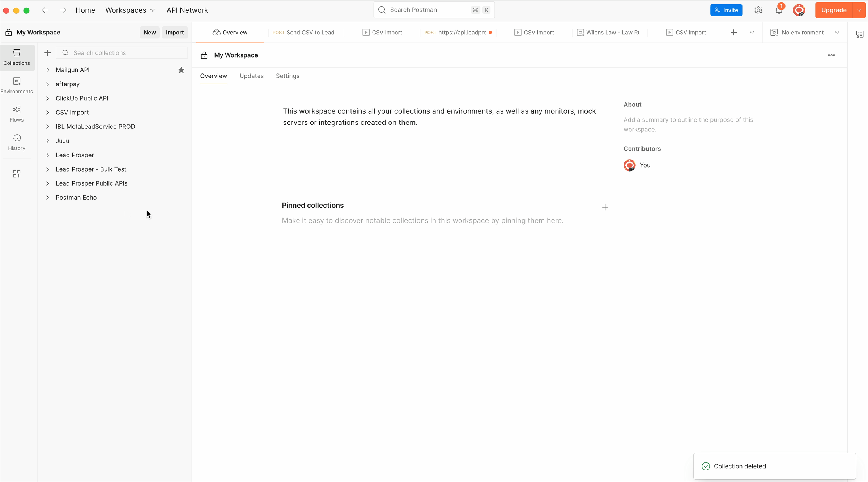Open the Flows sidebar panel
The height and width of the screenshot is (482, 868).
tap(17, 114)
